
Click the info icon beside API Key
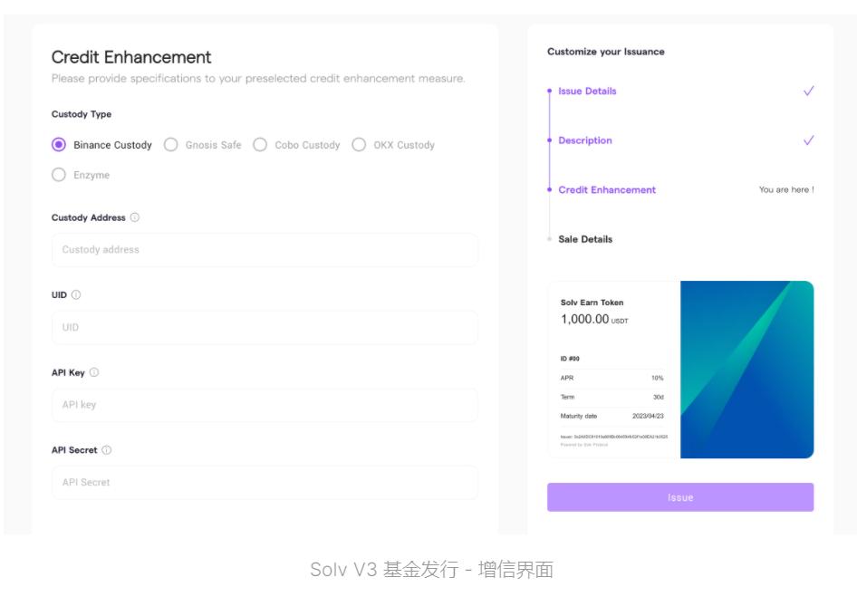coord(94,372)
